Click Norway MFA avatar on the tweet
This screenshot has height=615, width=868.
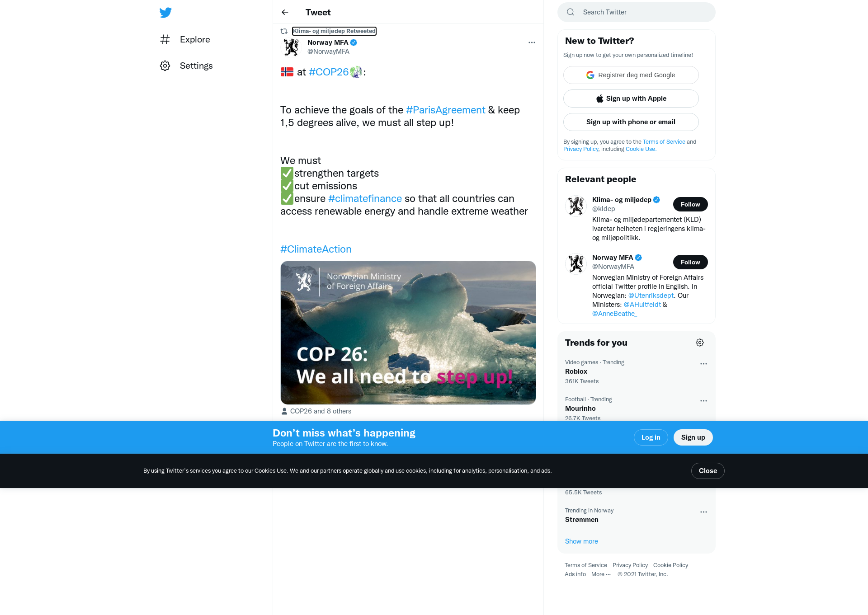(x=291, y=47)
